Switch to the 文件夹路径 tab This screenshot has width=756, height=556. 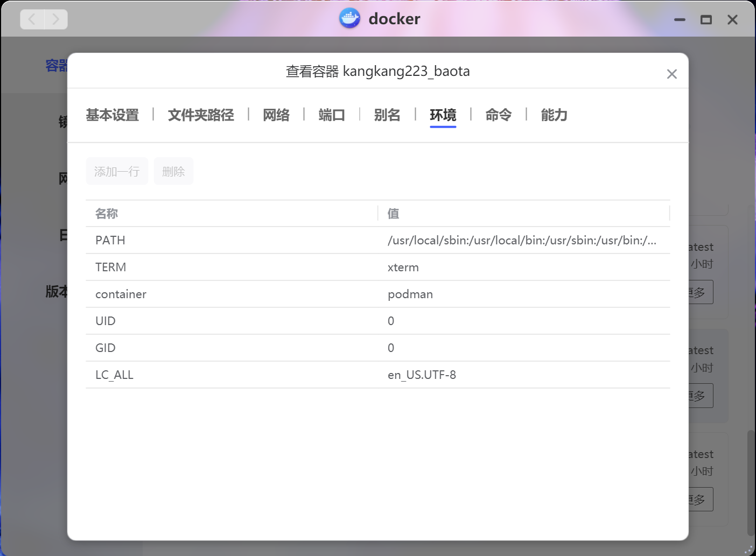point(201,115)
